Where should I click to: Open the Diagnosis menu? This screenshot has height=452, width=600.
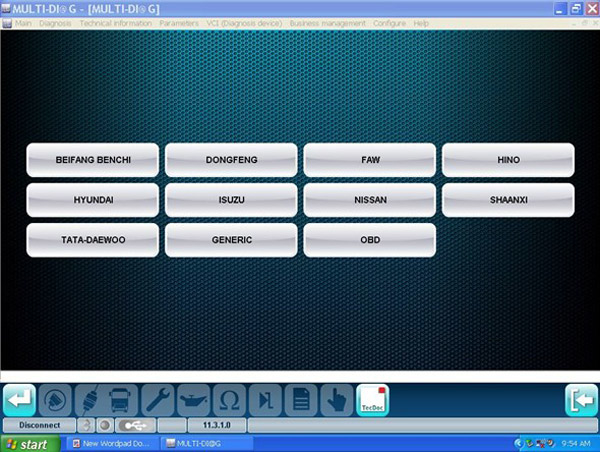click(x=55, y=22)
